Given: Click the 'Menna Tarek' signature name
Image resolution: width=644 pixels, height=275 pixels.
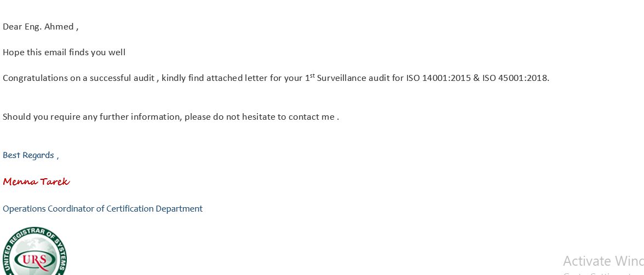Looking at the screenshot, I should [36, 182].
